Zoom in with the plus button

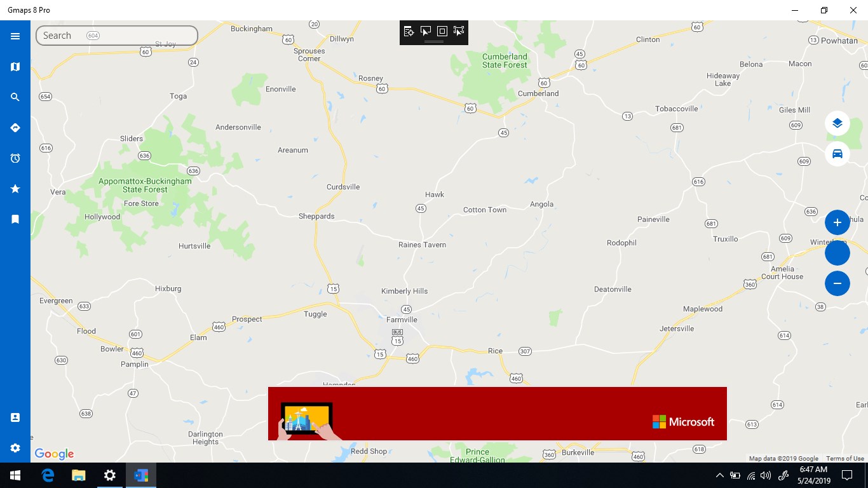point(837,222)
